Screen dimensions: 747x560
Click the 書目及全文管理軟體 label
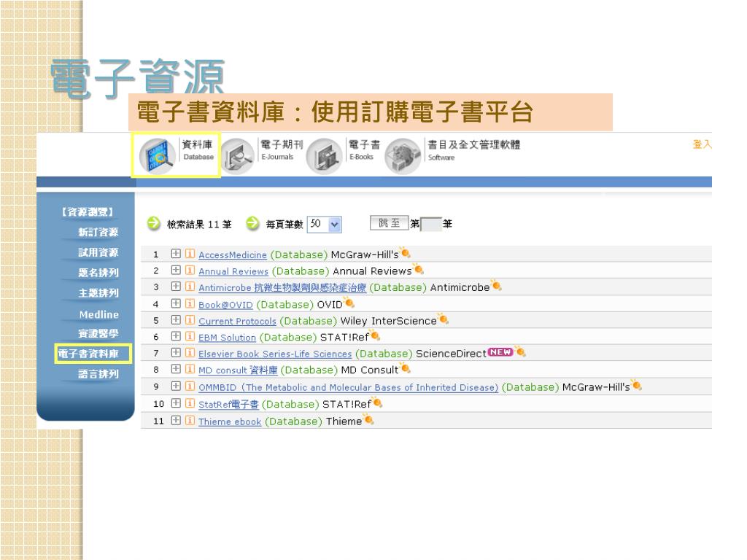tap(473, 144)
